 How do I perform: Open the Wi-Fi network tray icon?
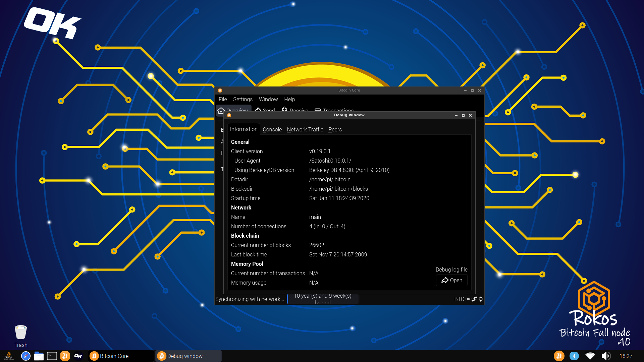point(590,356)
